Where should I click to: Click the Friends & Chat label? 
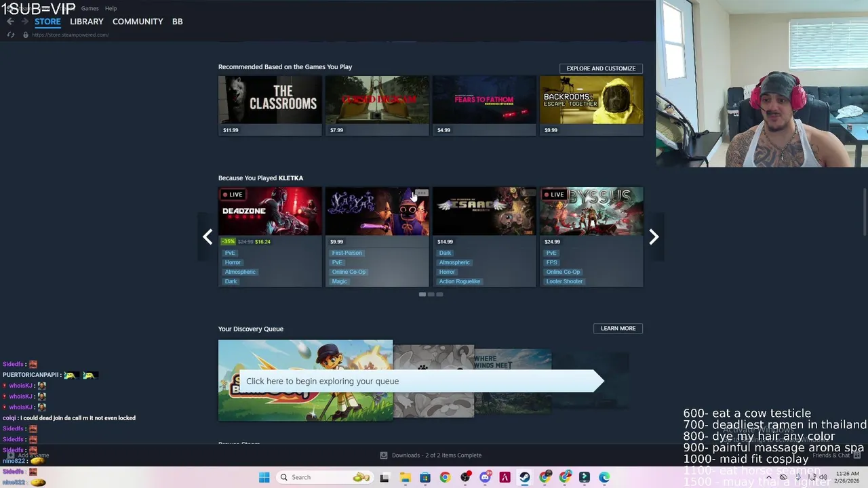[831, 455]
